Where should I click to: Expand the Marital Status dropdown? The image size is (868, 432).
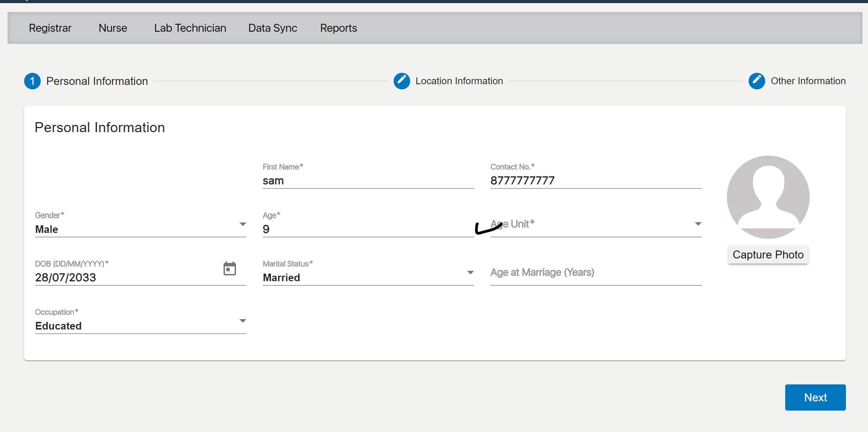pyautogui.click(x=368, y=277)
